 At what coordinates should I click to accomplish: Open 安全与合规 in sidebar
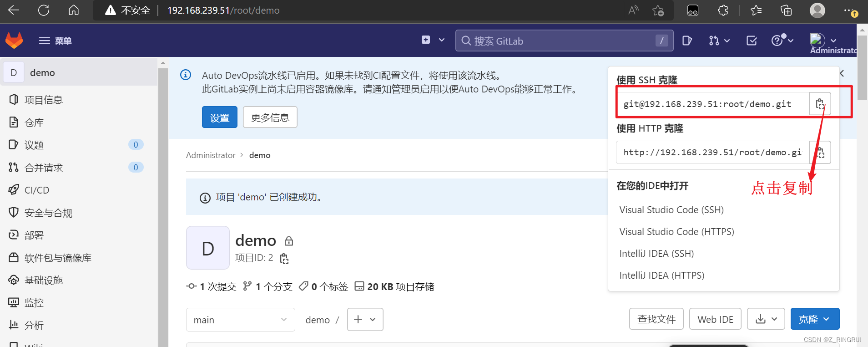pos(48,213)
